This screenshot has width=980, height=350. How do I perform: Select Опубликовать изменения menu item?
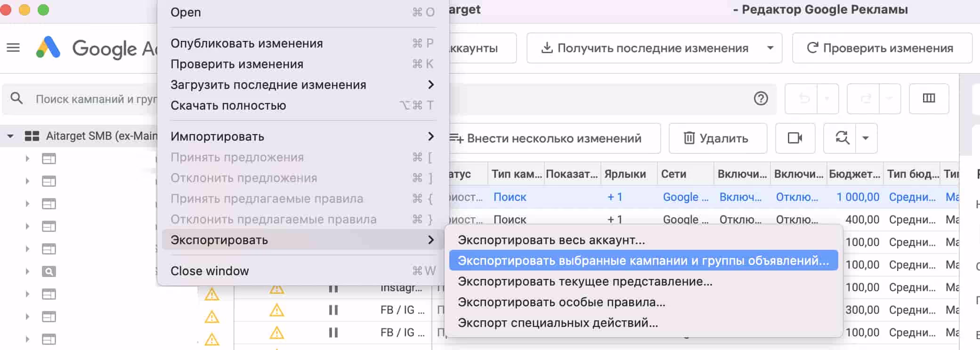[x=303, y=43]
